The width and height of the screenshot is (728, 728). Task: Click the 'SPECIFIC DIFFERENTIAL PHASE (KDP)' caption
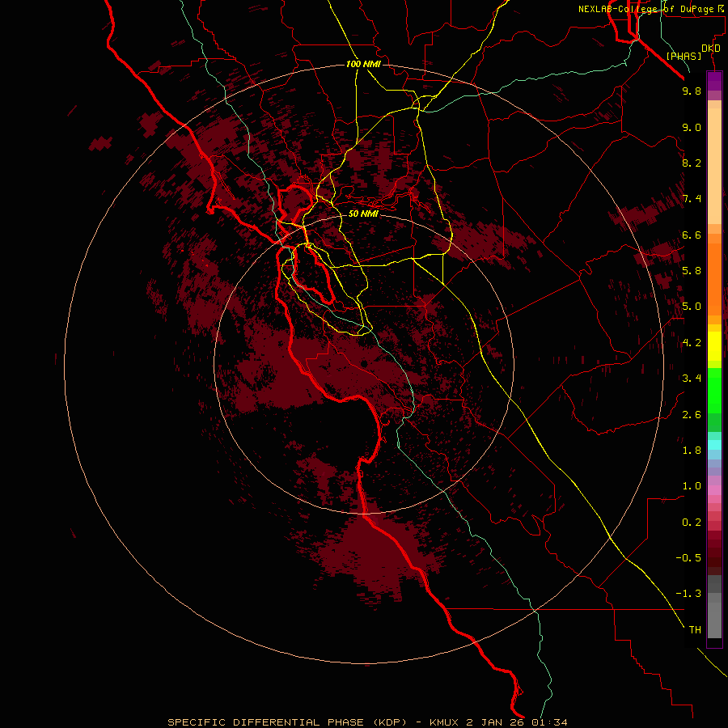coord(287,722)
